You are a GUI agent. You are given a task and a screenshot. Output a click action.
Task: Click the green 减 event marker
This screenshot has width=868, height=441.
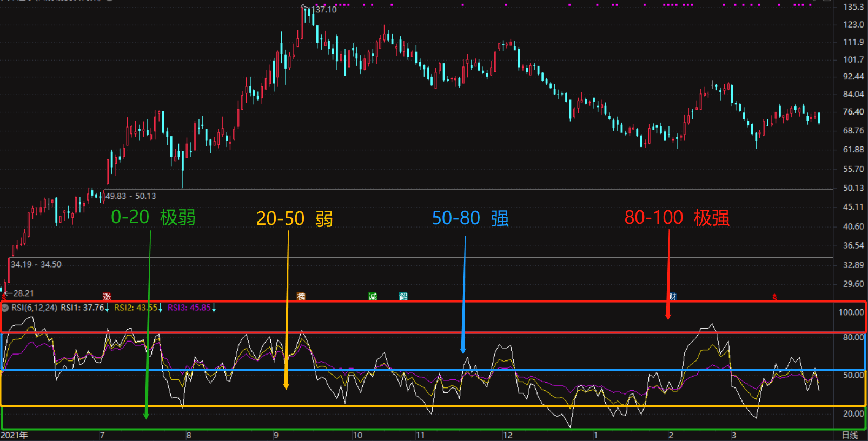click(373, 297)
